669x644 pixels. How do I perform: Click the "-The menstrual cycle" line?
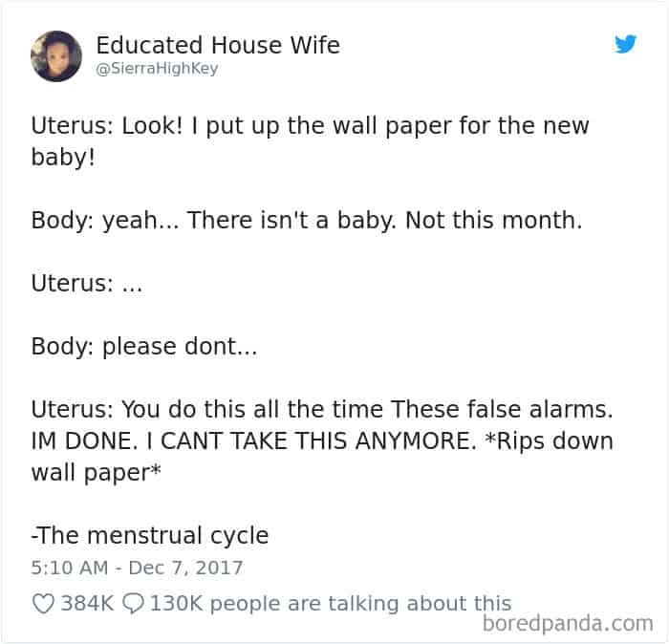point(150,535)
